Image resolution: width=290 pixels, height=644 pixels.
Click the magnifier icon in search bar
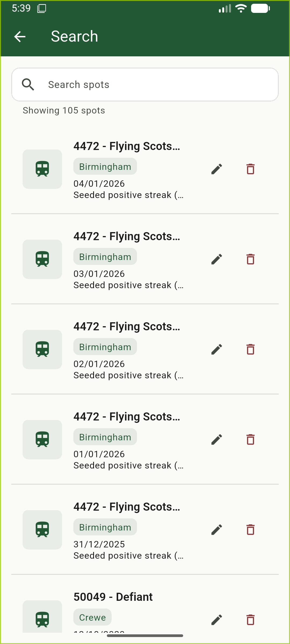[28, 85]
